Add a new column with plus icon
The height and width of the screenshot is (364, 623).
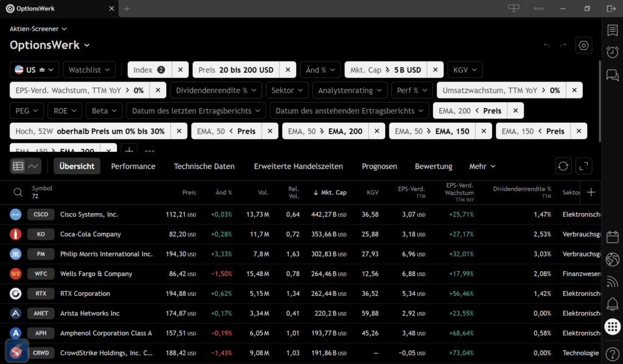coord(591,193)
